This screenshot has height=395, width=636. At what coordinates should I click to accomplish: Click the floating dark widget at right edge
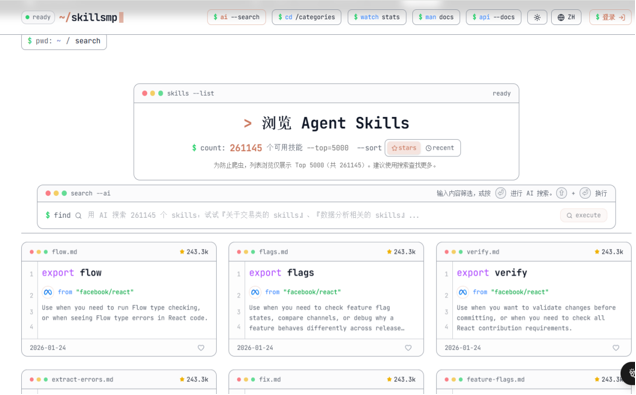coord(629,373)
